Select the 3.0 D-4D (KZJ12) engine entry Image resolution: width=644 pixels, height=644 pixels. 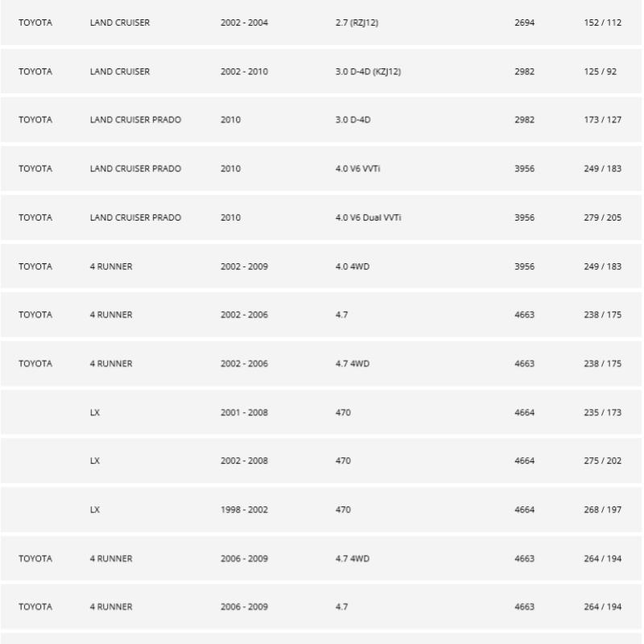(x=368, y=72)
